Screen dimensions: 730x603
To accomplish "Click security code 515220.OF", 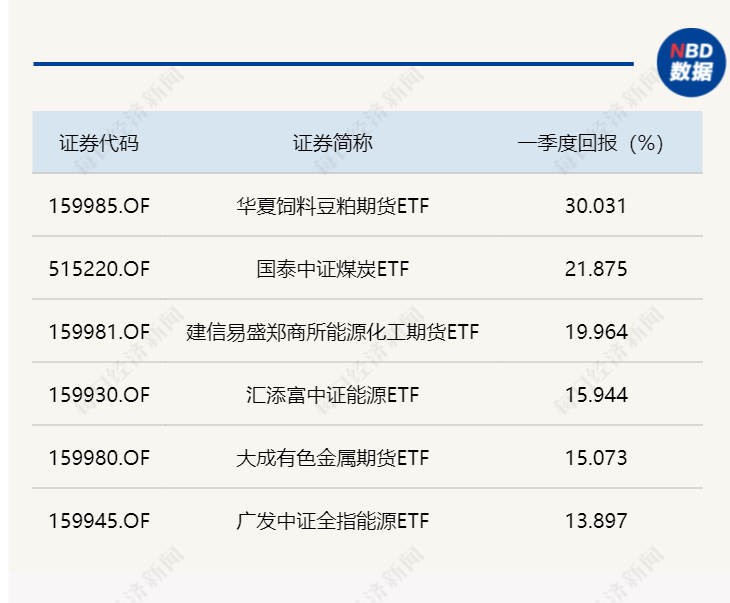I will tap(99, 269).
